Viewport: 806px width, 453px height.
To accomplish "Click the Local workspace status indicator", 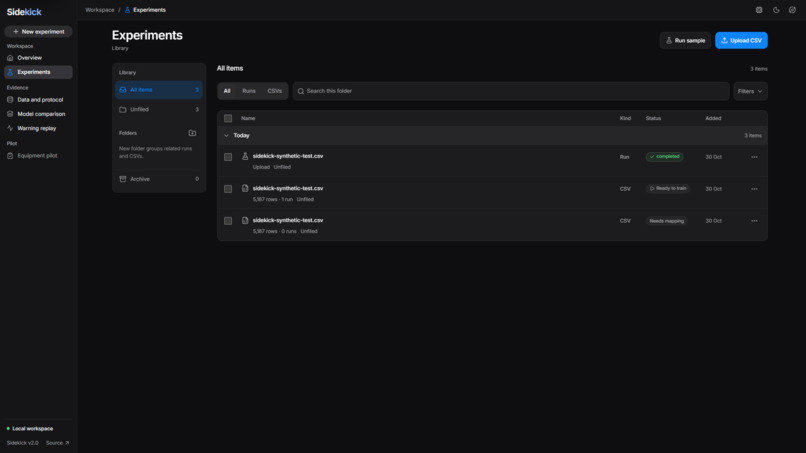I will [30, 428].
